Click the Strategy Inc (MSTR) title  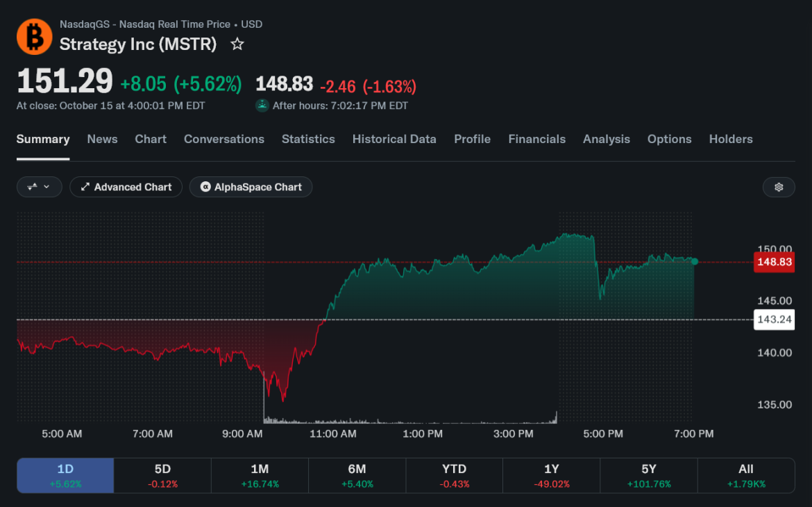(137, 44)
